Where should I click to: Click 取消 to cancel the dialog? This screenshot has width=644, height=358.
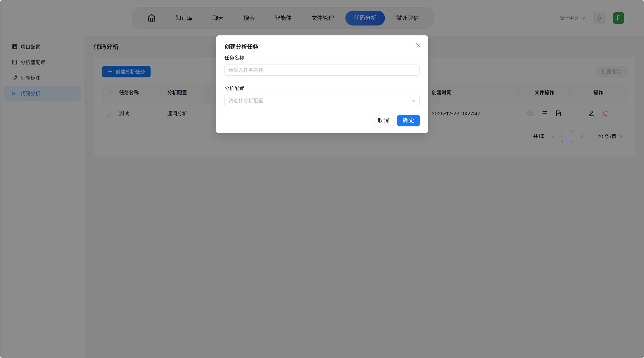[383, 120]
